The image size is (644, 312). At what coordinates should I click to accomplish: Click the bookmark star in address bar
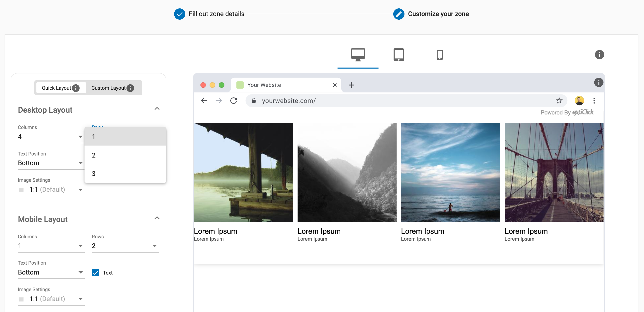(x=559, y=101)
